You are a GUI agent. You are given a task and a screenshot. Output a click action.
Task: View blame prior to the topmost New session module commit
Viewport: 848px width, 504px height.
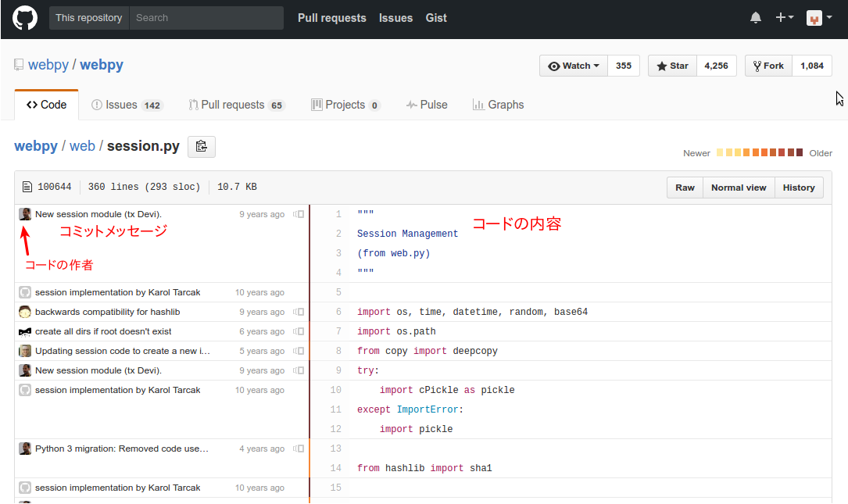299,214
